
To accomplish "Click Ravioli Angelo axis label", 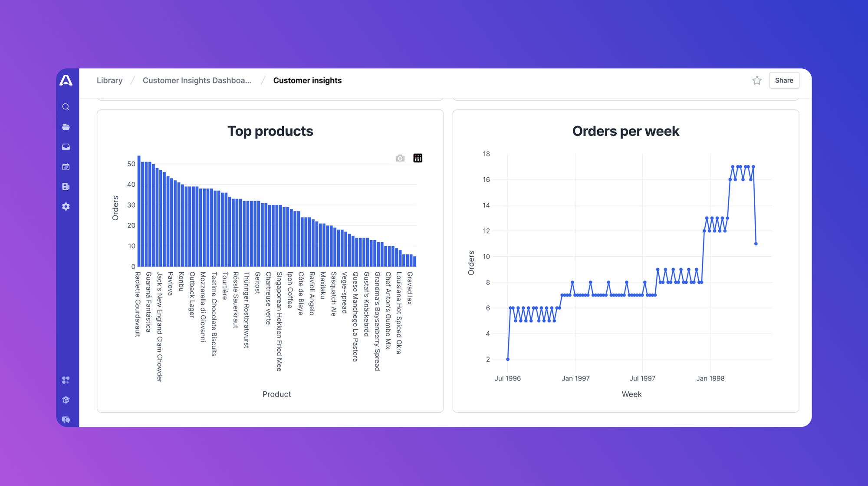I will 312,294.
